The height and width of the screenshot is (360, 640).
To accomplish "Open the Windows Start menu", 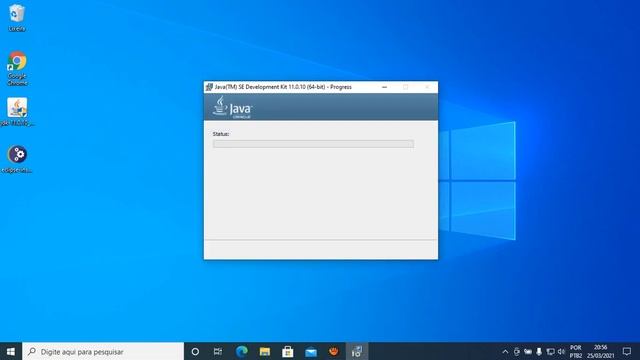I will tap(11, 351).
